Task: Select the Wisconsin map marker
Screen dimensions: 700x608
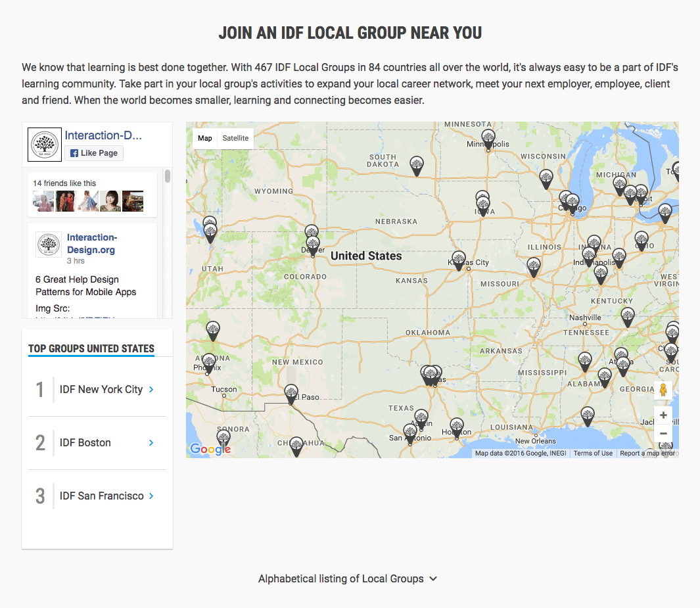Action: [x=546, y=179]
